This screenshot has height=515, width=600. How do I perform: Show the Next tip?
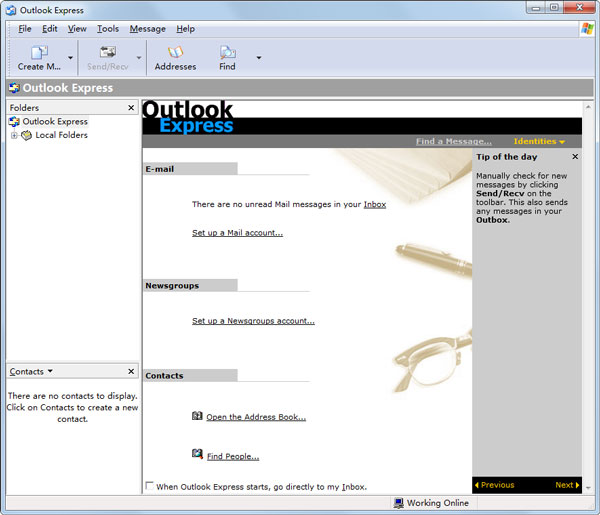point(567,485)
